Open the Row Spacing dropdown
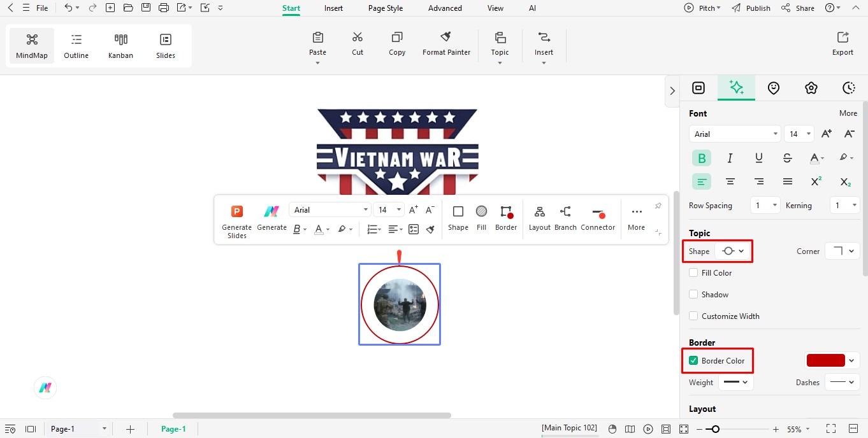The image size is (868, 438). click(x=765, y=205)
